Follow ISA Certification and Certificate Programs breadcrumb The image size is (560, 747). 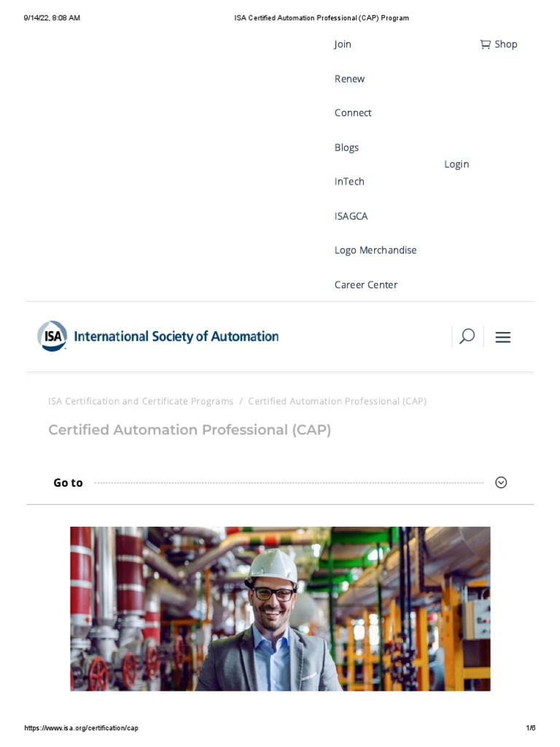(141, 401)
